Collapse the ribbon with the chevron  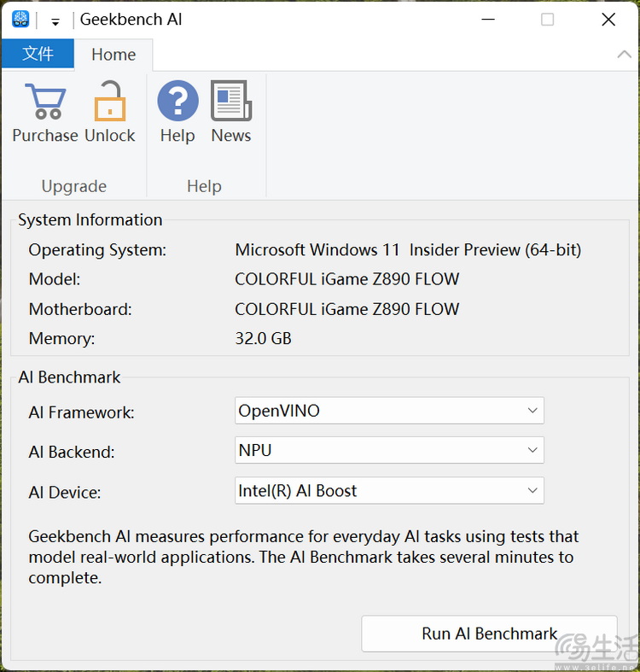[x=624, y=55]
